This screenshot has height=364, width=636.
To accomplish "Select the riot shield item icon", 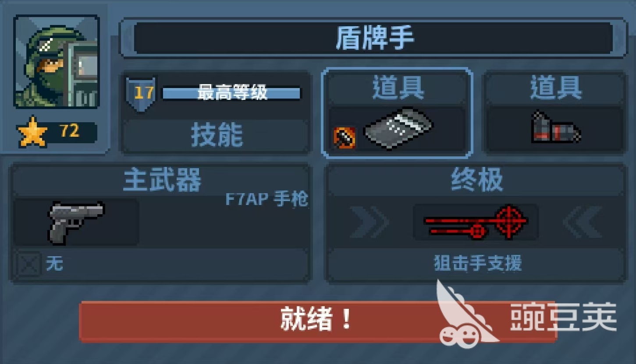I will pyautogui.click(x=398, y=127).
